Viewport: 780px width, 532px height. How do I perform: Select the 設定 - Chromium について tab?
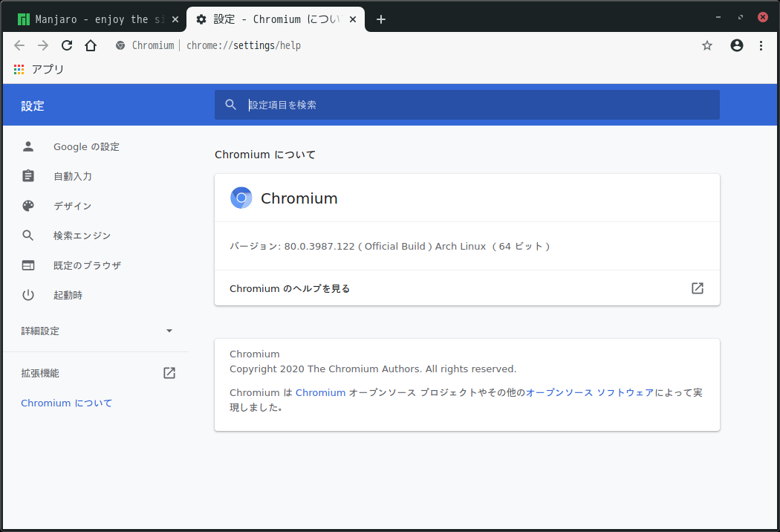click(275, 19)
